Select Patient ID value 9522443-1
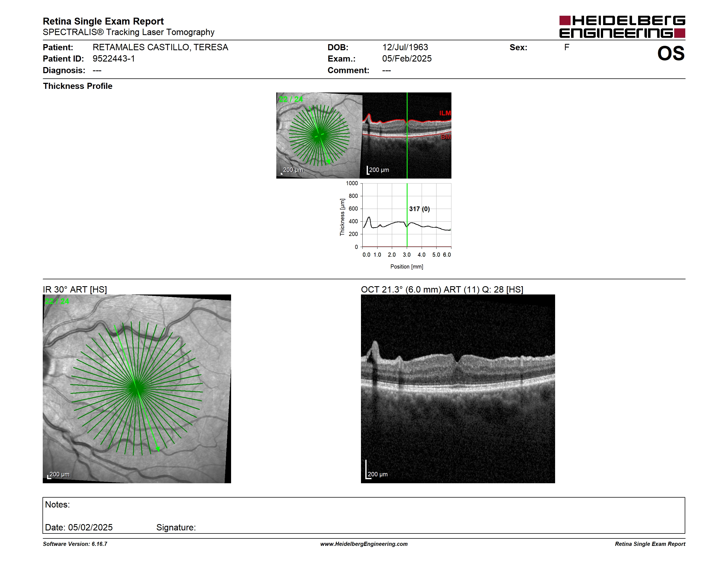This screenshot has height=563, width=728. [x=114, y=59]
